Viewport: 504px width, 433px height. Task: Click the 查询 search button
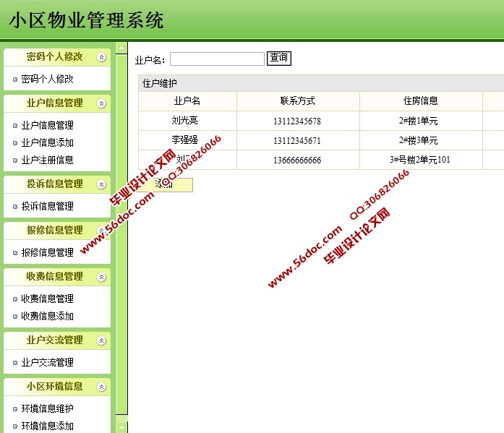click(x=279, y=59)
